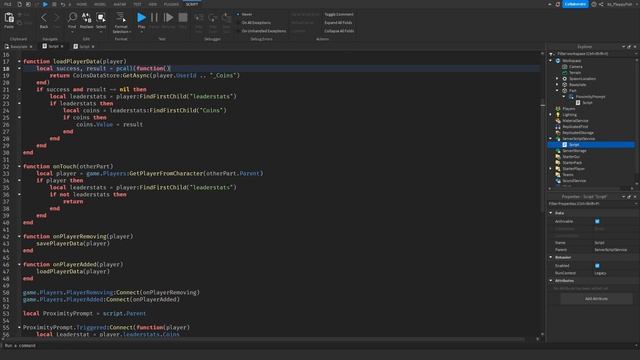Click Expand All Folds
The image size is (640, 360).
click(x=338, y=23)
